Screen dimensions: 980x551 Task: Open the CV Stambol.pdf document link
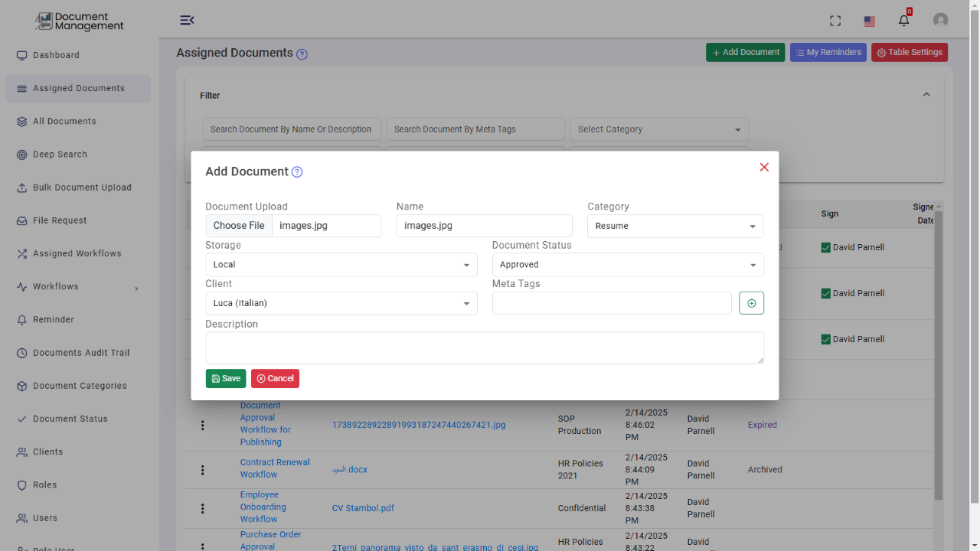click(x=363, y=507)
